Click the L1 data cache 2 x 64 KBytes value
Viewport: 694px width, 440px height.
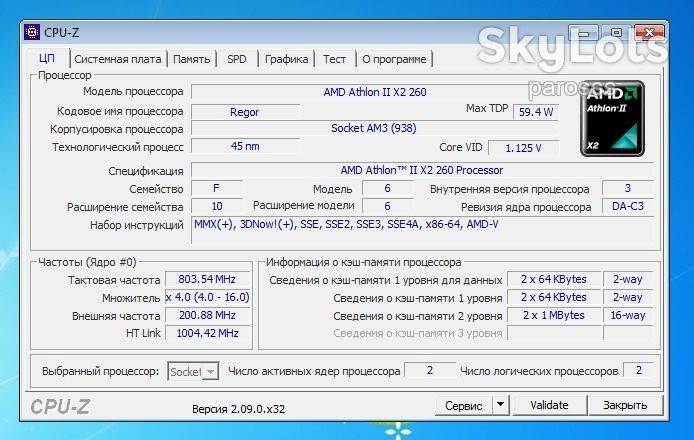tap(553, 279)
